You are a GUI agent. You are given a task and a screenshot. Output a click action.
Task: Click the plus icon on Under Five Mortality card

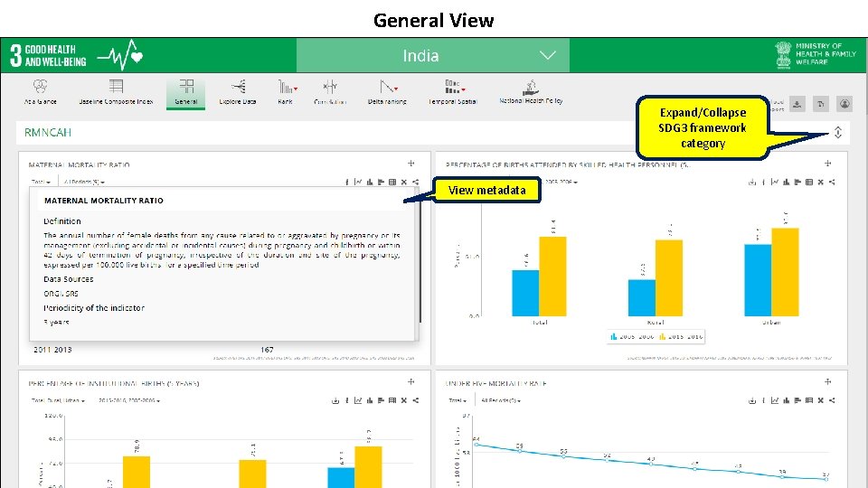pos(827,381)
